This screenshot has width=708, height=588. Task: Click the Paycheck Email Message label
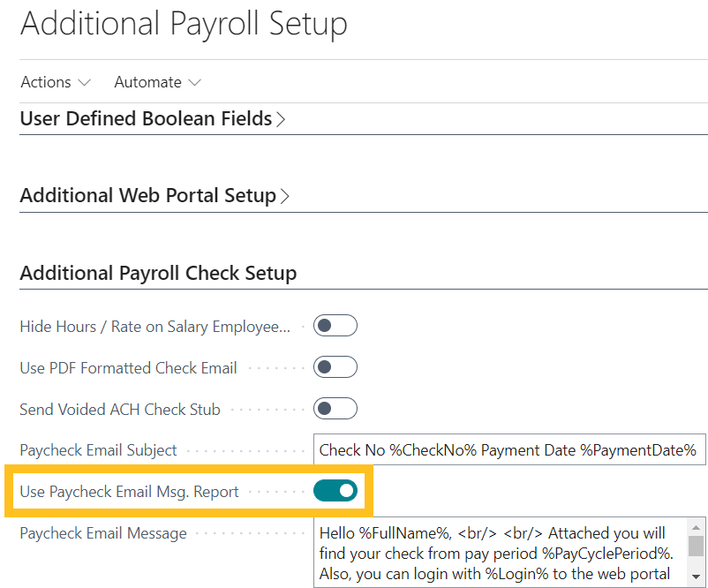103,533
